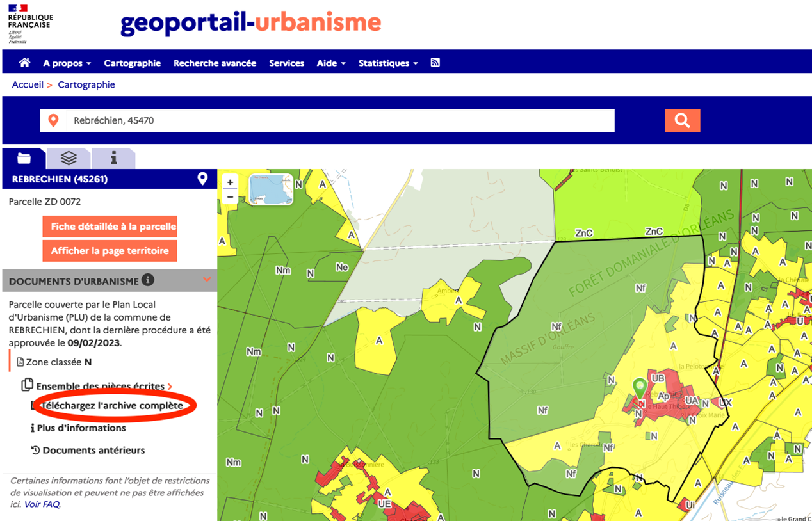Image resolution: width=812 pixels, height=521 pixels.
Task: Open Services in the navigation bar
Action: click(286, 63)
